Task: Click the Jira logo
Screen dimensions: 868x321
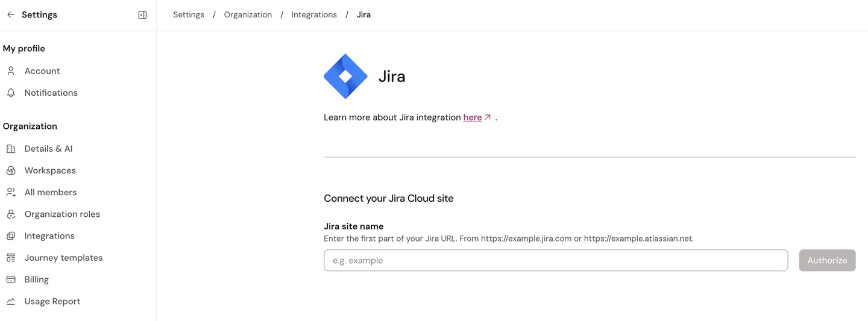Action: [345, 76]
